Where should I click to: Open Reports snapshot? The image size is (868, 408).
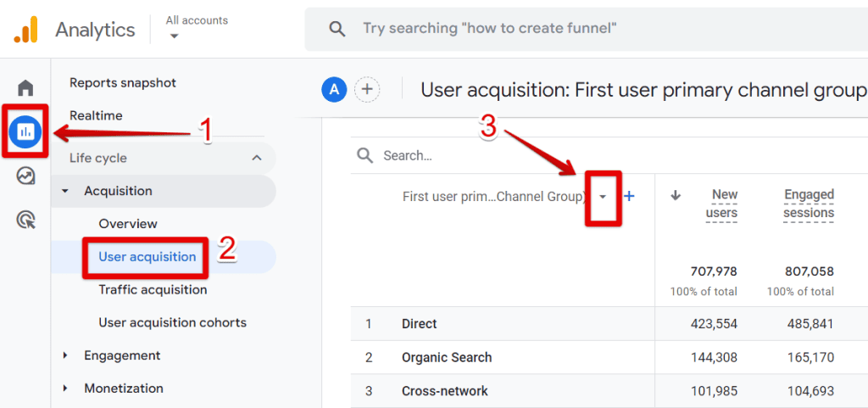pyautogui.click(x=123, y=82)
